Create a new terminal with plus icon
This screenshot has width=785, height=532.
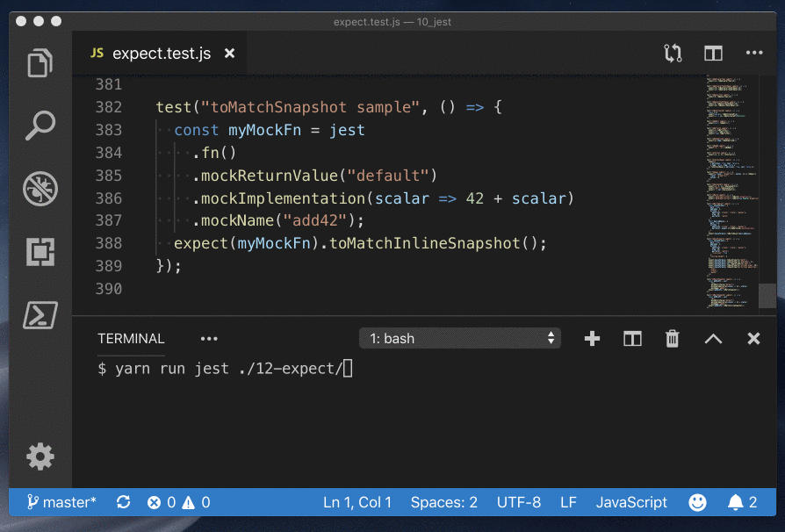click(592, 339)
